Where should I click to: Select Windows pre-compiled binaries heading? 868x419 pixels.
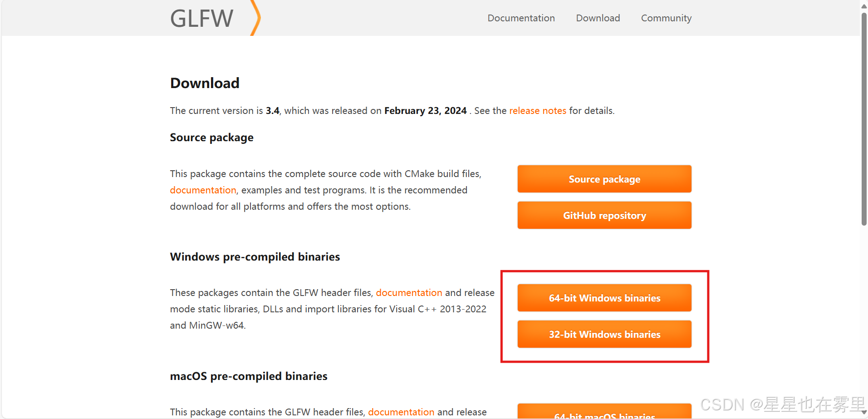[255, 257]
